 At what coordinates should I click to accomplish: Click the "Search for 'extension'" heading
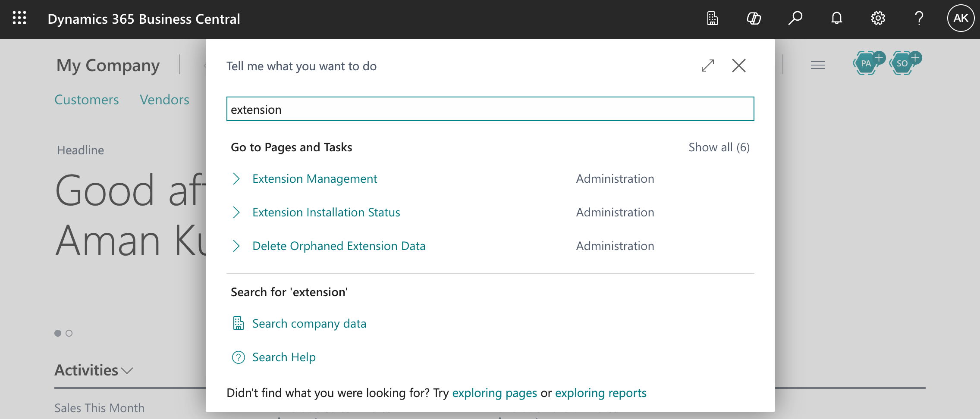[x=289, y=292]
